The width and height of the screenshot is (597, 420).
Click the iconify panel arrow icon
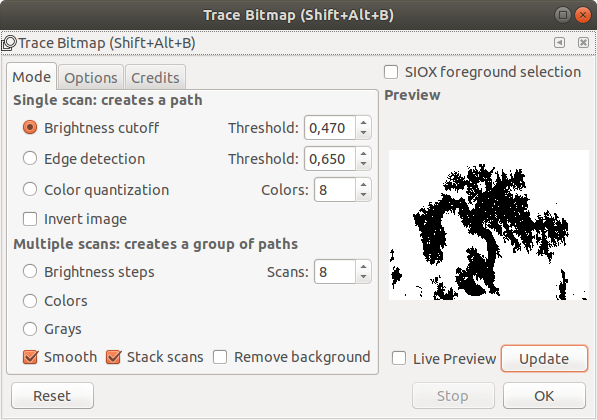(x=559, y=42)
